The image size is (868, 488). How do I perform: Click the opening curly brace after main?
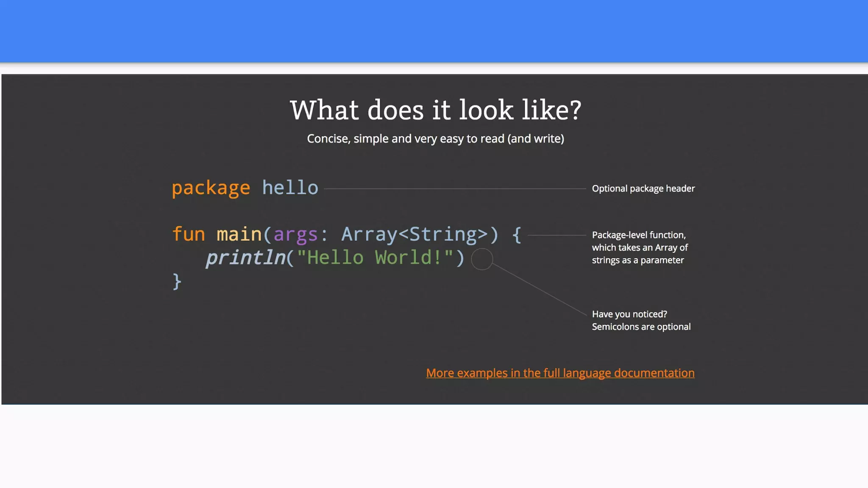516,234
